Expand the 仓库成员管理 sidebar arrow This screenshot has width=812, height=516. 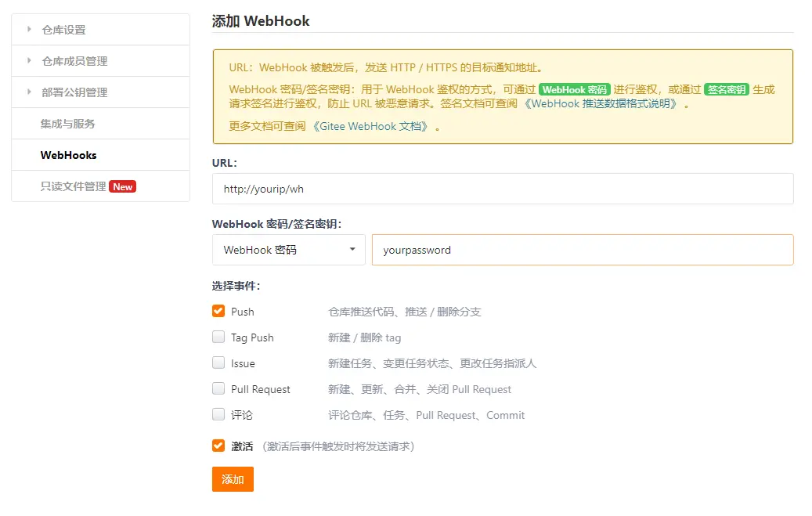point(29,60)
